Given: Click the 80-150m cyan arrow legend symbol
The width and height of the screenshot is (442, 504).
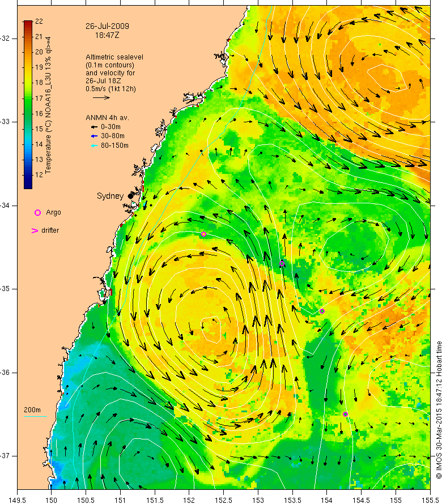Looking at the screenshot, I should [x=94, y=146].
